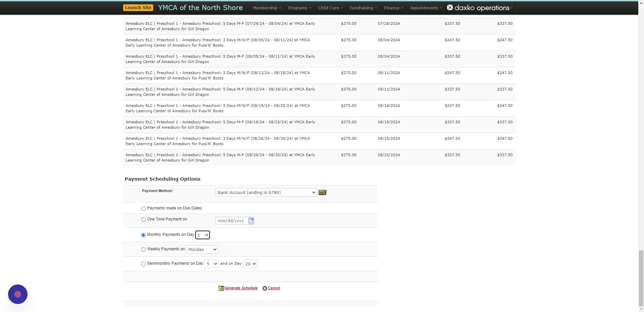Image resolution: width=644 pixels, height=312 pixels.
Task: Select Weekly Payments on option
Action: 143,249
